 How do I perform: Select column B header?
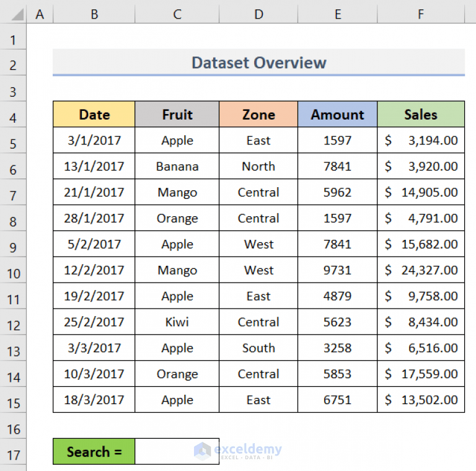click(x=94, y=14)
